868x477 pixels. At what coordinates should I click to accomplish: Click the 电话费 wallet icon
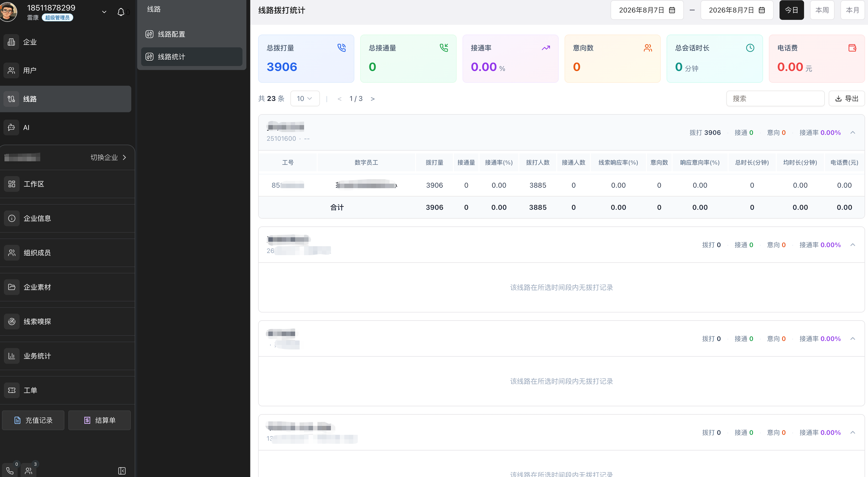point(852,48)
